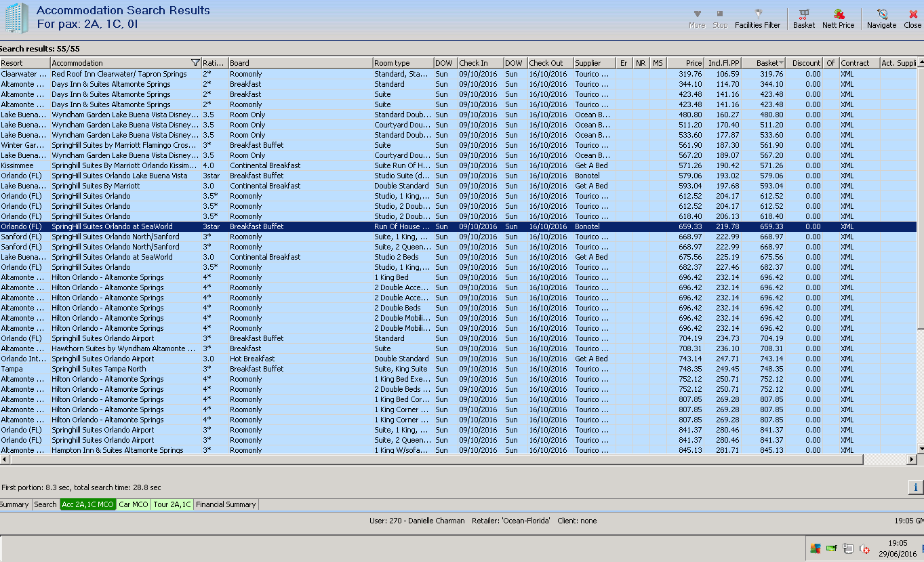Click the network computer tray icon
Viewport: 924px width, 562px height.
point(848,548)
